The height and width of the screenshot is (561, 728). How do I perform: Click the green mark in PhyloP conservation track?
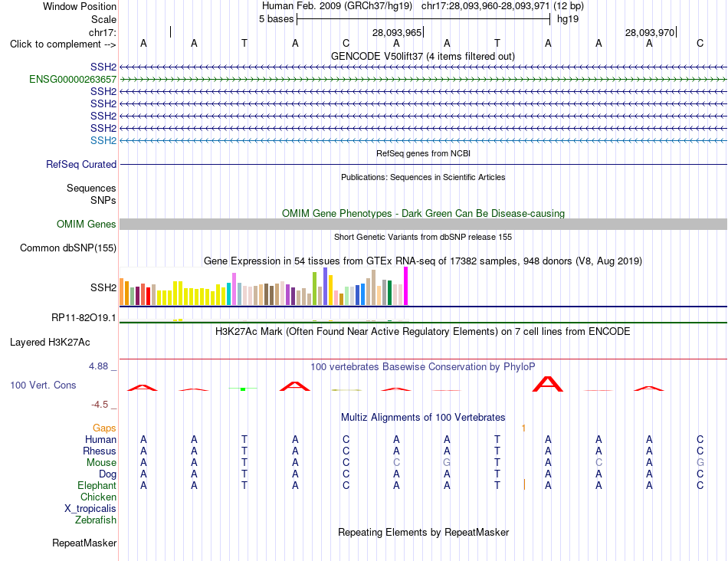(243, 389)
